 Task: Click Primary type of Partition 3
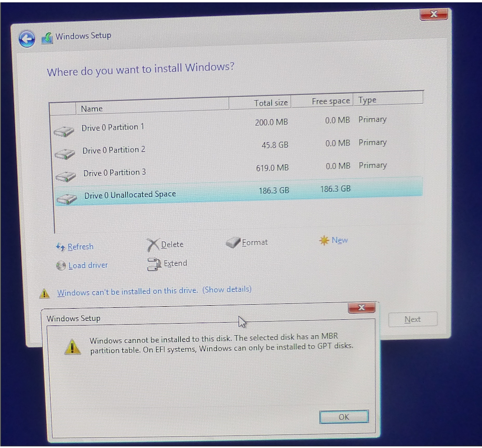pos(373,165)
